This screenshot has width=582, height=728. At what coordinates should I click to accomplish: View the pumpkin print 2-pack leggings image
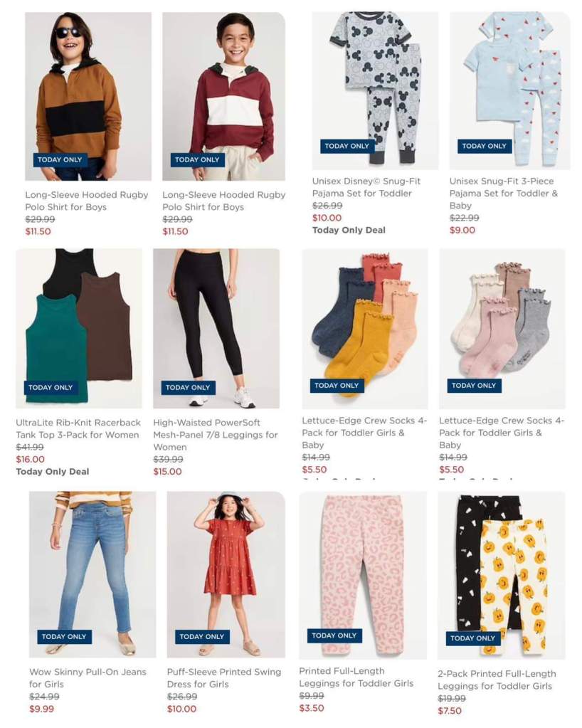coord(501,576)
